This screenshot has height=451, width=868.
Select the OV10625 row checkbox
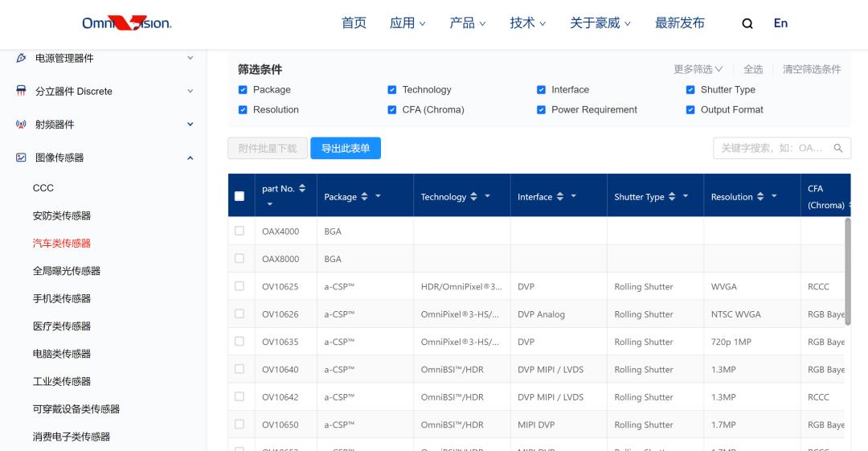click(239, 286)
